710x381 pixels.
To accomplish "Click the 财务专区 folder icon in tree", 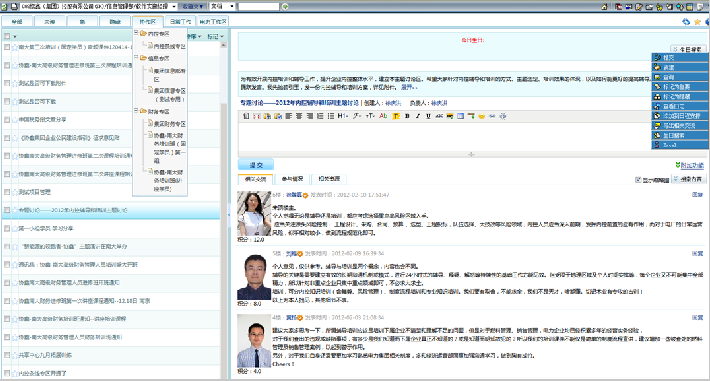I will tap(144, 111).
